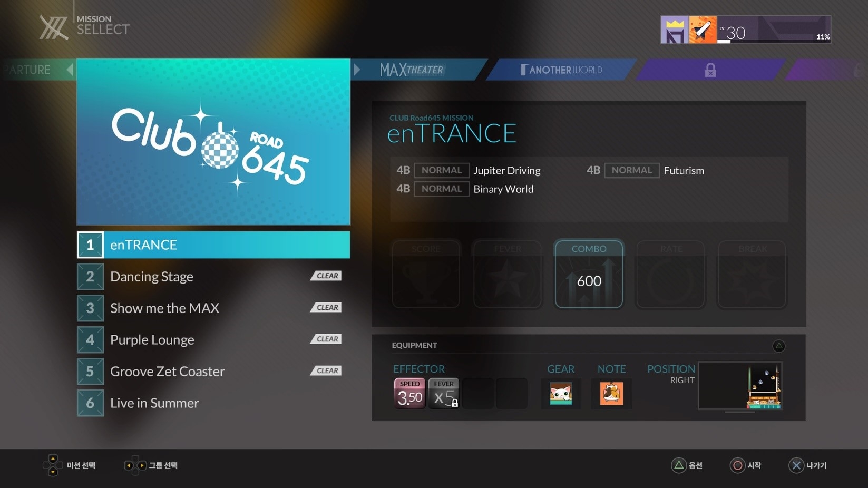
Task: Click the left-right D-pad group select icon
Action: tap(135, 465)
